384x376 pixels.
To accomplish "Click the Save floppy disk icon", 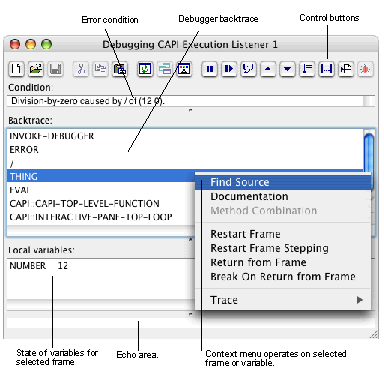I will pos(55,69).
